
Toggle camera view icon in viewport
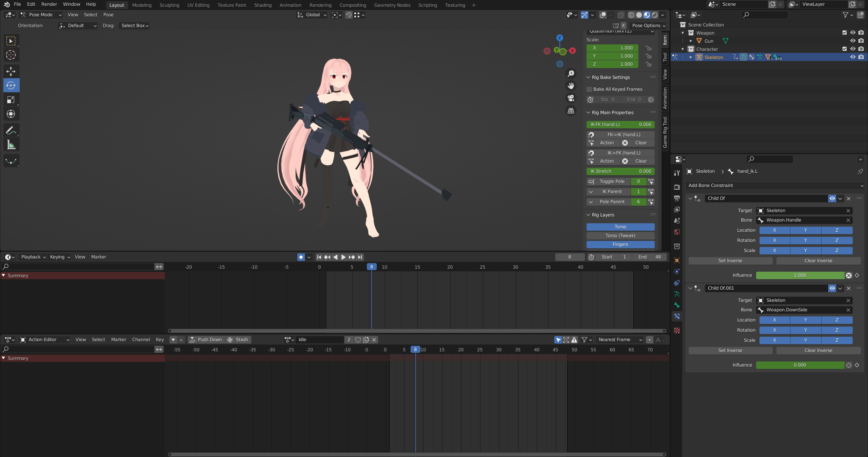coord(571,98)
